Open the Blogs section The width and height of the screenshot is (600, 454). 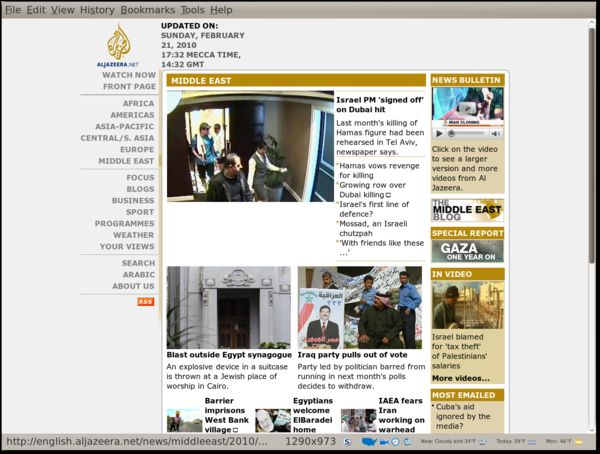coord(140,189)
